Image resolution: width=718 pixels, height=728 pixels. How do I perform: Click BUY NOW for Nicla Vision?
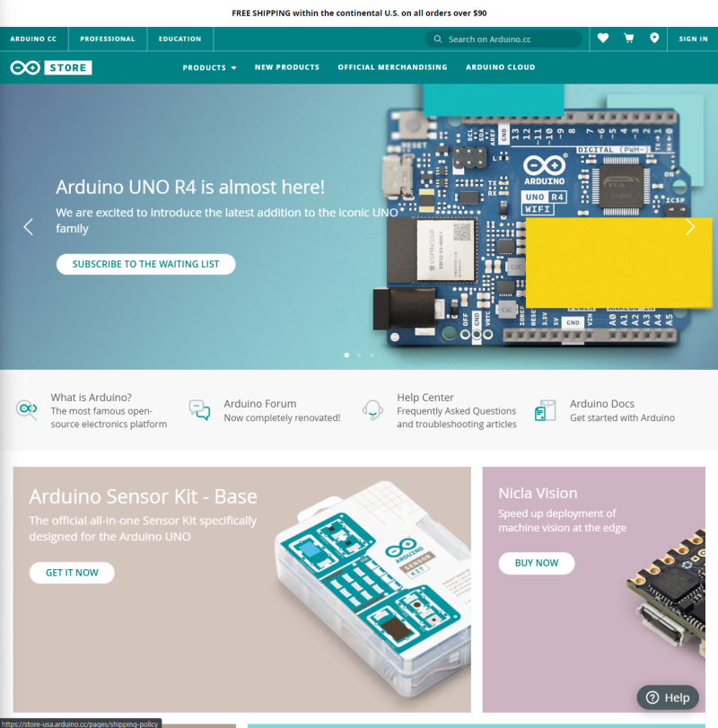tap(537, 563)
